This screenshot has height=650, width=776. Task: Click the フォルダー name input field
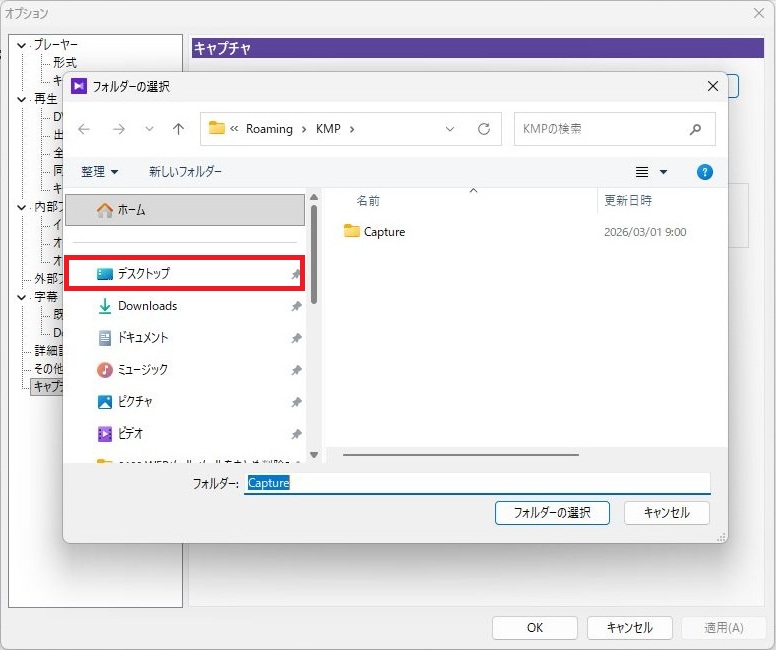[477, 483]
